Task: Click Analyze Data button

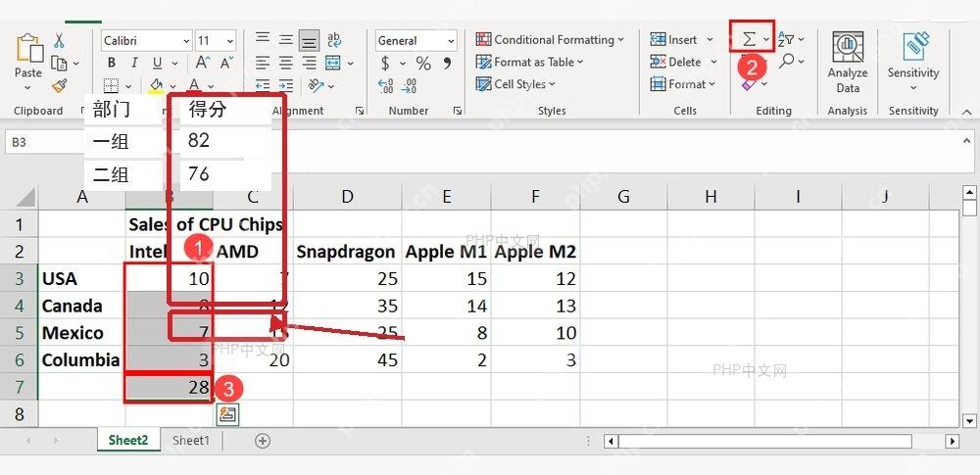Action: coord(848,63)
